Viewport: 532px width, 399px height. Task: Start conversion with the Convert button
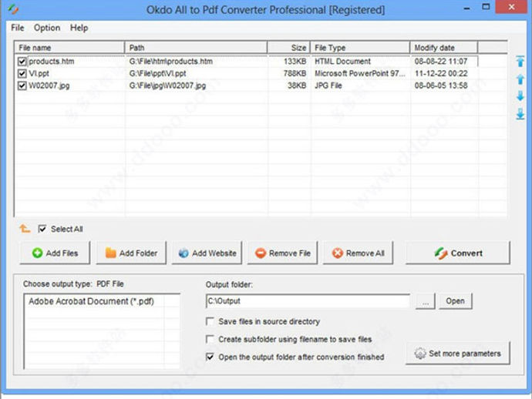pyautogui.click(x=458, y=253)
